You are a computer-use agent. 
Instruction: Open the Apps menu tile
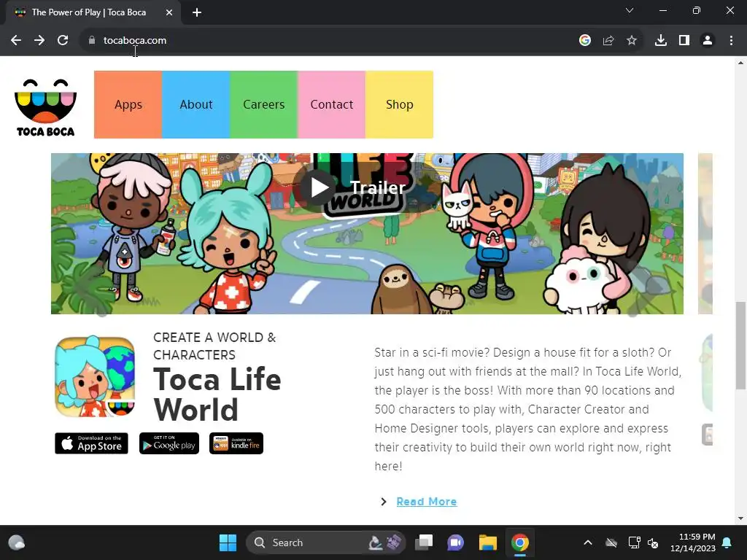(128, 105)
